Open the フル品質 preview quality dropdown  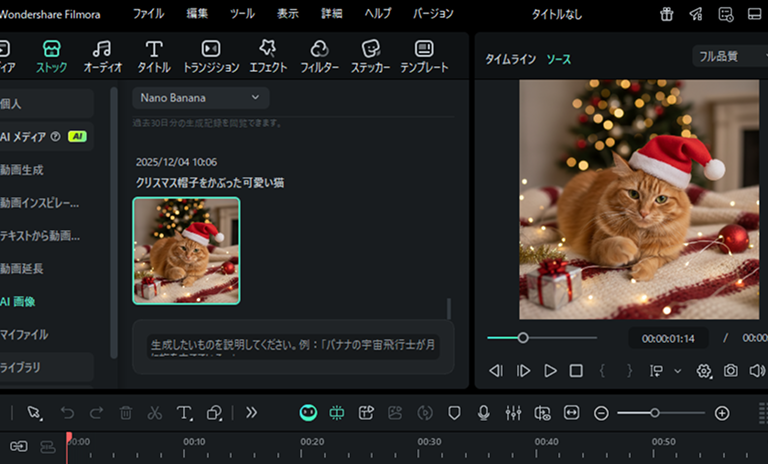(729, 57)
